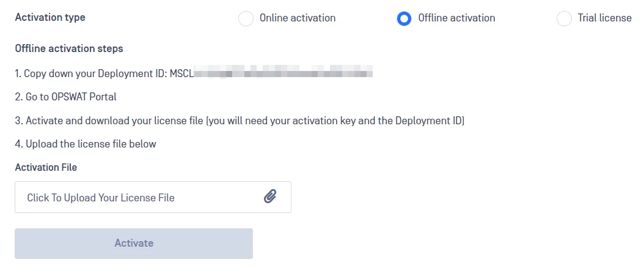This screenshot has height=273, width=644.
Task: Click the 'Upload the license file below' step
Action: [86, 144]
